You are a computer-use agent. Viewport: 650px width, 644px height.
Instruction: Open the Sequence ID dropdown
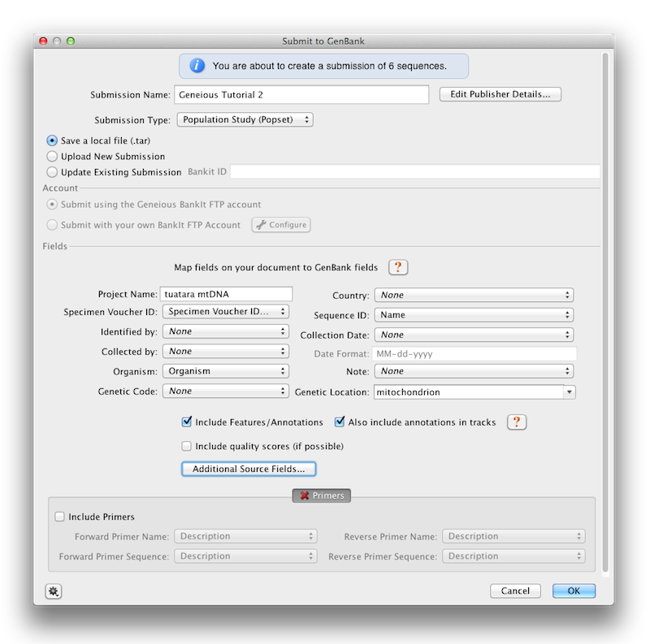click(474, 314)
